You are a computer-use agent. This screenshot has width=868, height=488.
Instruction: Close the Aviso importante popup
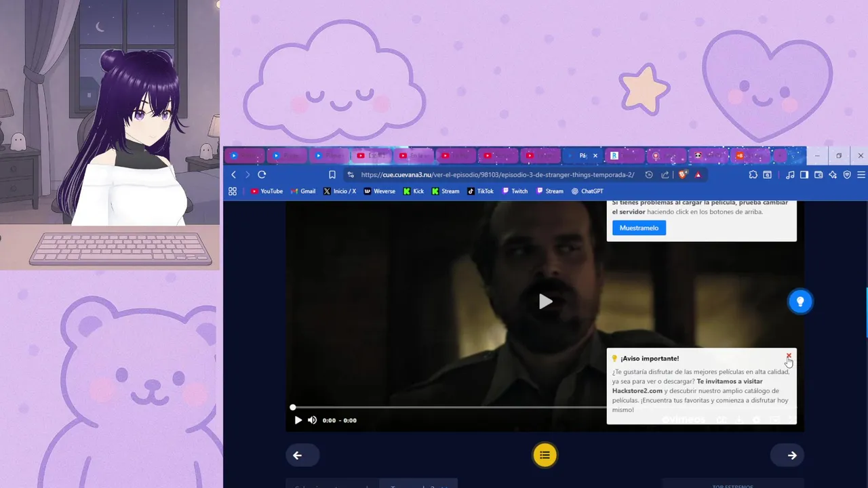point(789,356)
